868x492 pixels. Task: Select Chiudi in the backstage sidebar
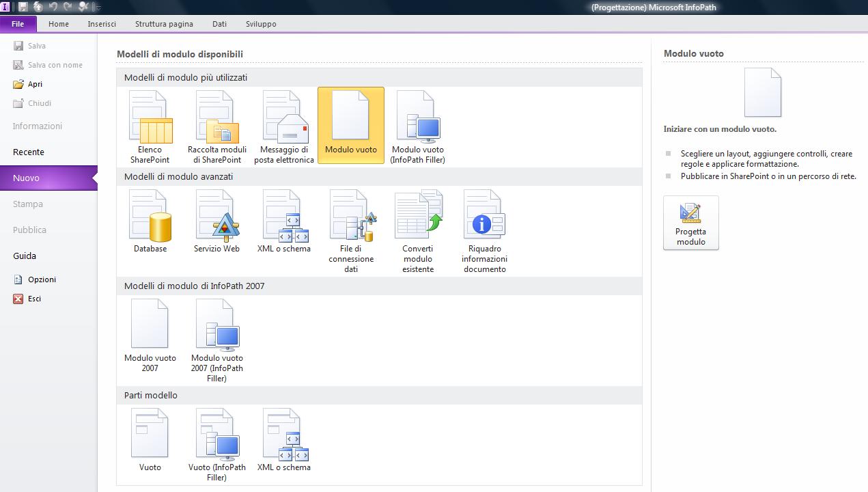(32, 103)
